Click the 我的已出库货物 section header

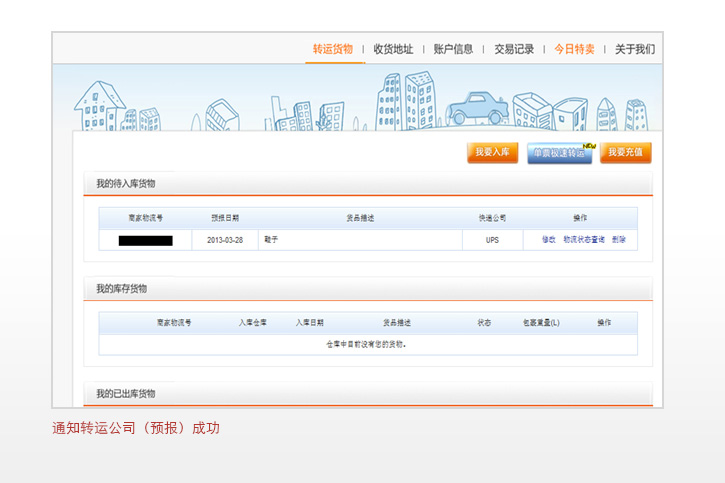coord(126,394)
